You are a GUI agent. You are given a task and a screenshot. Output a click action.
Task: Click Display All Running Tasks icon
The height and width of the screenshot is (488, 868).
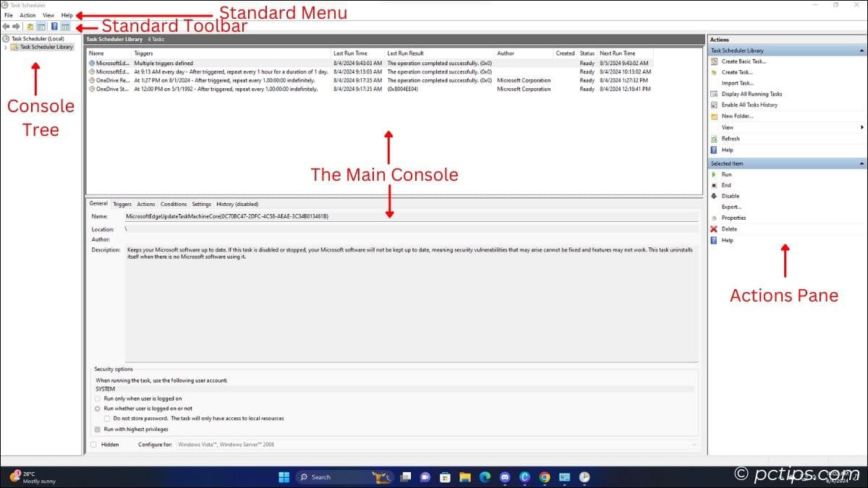coord(713,93)
